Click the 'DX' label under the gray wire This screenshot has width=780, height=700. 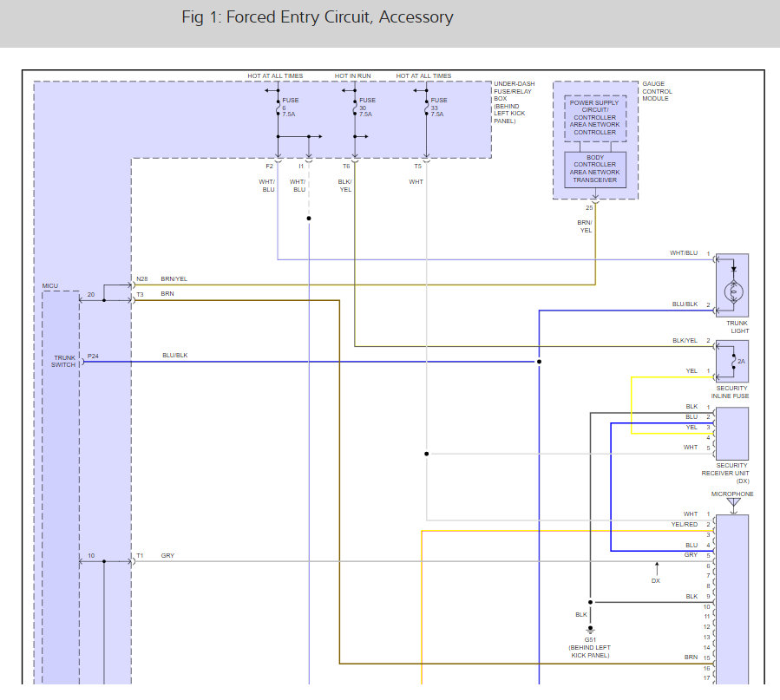coord(656,580)
